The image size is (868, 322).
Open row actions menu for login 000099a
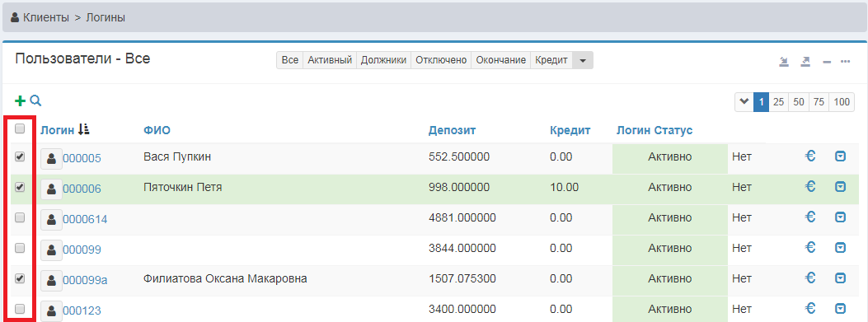tap(840, 278)
